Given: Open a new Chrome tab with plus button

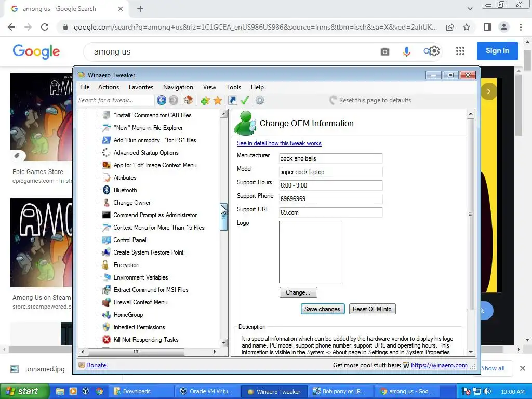Looking at the screenshot, I should pyautogui.click(x=140, y=9).
